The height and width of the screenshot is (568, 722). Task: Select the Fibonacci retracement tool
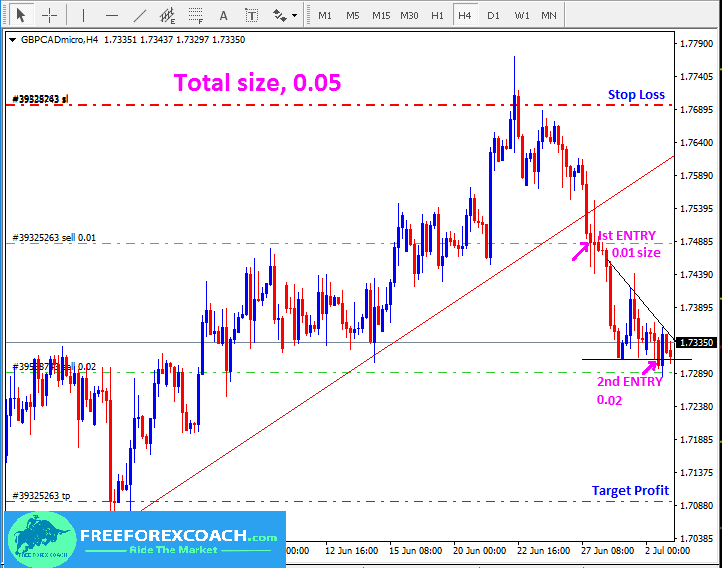(195, 15)
